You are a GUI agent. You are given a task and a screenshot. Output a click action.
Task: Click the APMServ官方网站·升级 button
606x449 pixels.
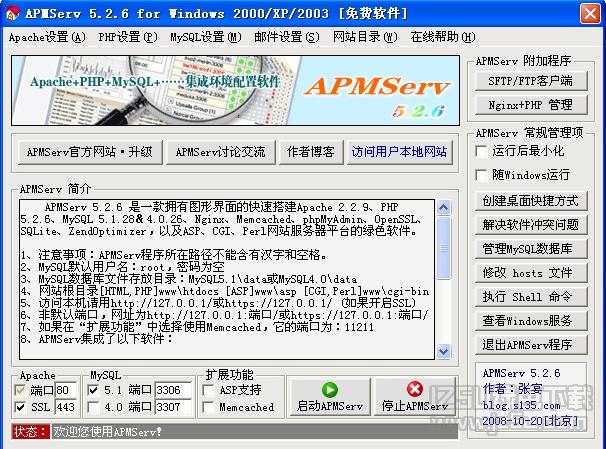[90, 152]
